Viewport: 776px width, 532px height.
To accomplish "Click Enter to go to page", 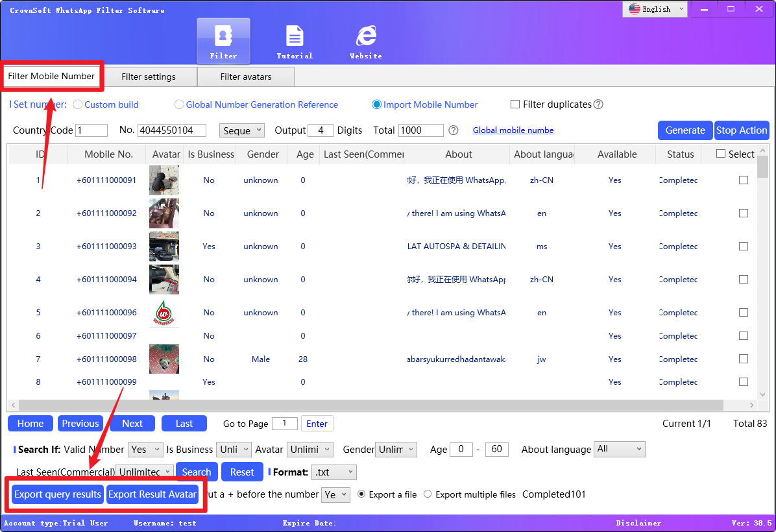I will click(317, 424).
